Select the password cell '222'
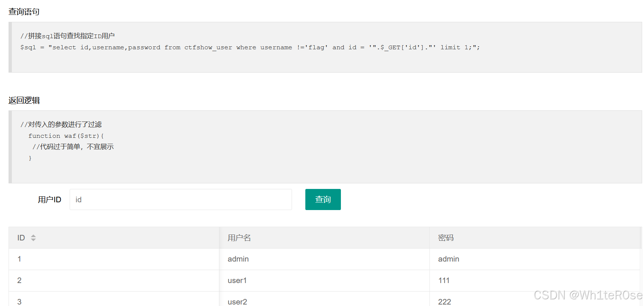Image resolution: width=644 pixels, height=306 pixels. pos(535,299)
